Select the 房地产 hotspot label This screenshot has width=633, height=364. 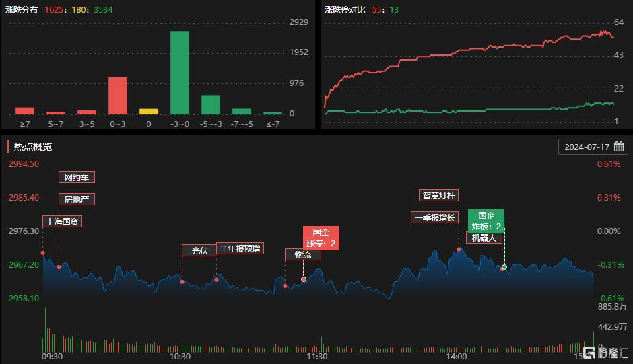point(77,199)
